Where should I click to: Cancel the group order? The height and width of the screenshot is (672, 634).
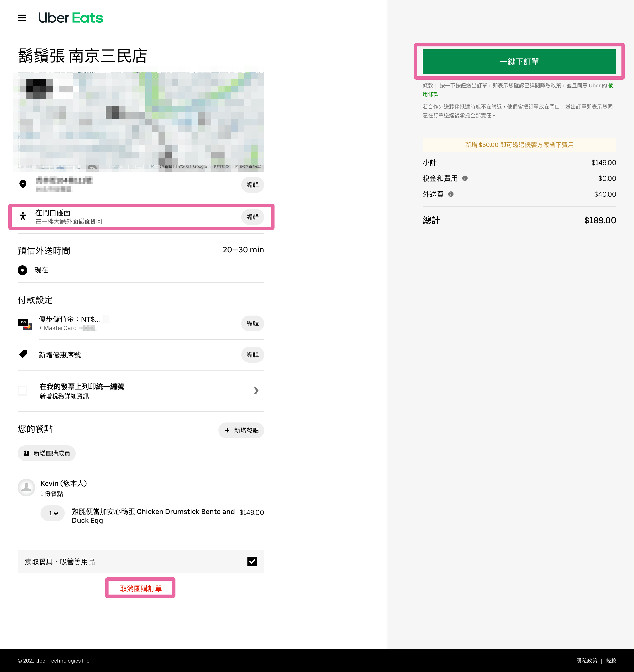click(141, 589)
